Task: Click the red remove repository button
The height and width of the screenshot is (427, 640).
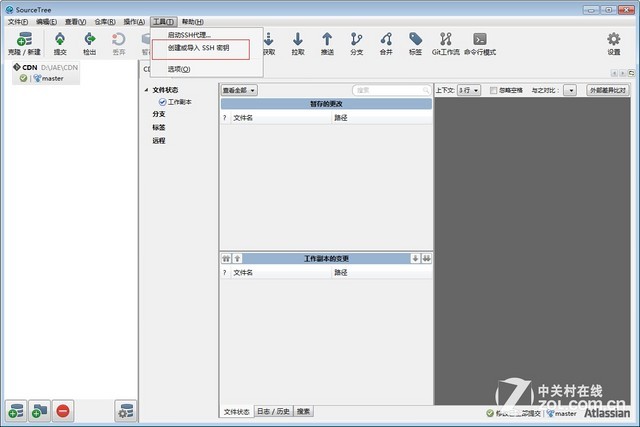Action: (x=63, y=410)
